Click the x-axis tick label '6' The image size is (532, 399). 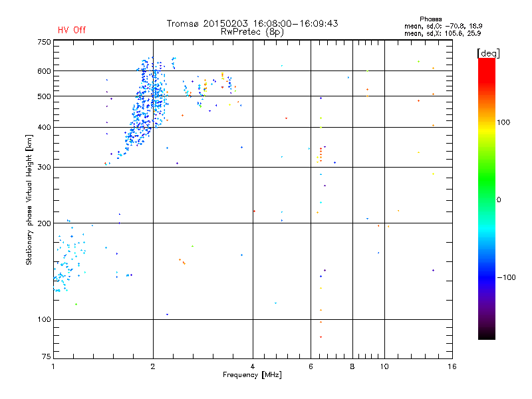click(x=311, y=366)
